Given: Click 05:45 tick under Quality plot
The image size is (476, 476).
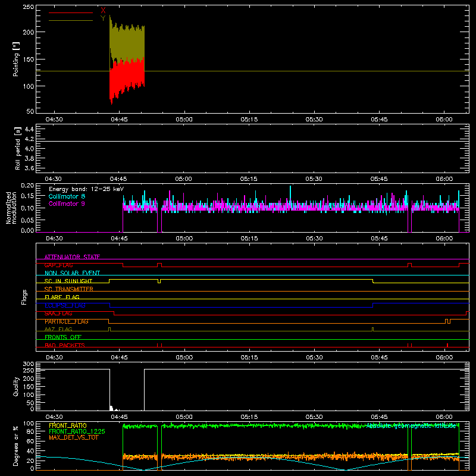Looking at the screenshot, I should 379,417.
